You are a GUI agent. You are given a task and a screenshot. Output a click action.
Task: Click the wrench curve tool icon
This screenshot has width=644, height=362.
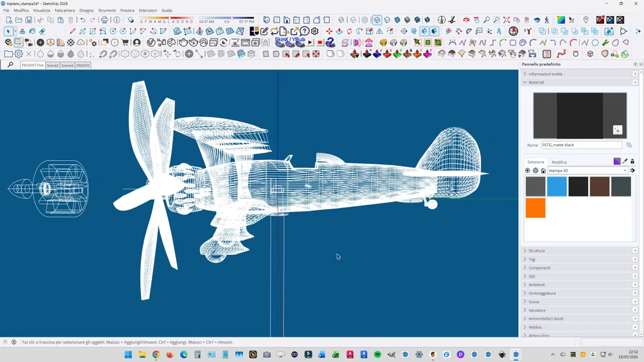point(605,42)
